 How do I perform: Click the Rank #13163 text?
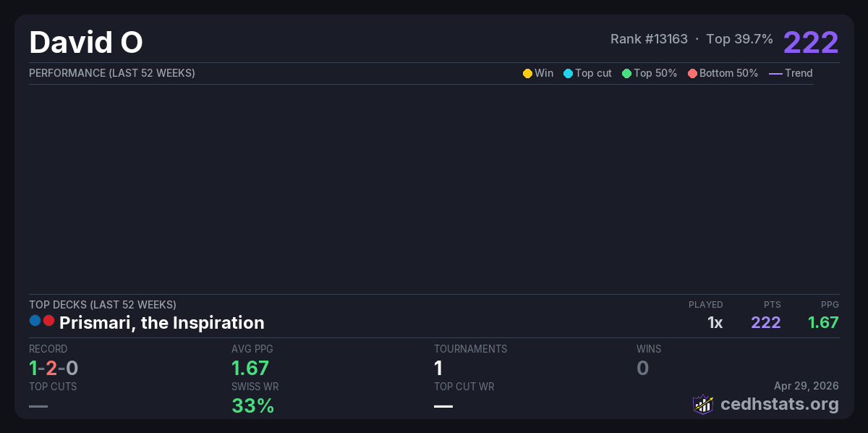click(649, 39)
